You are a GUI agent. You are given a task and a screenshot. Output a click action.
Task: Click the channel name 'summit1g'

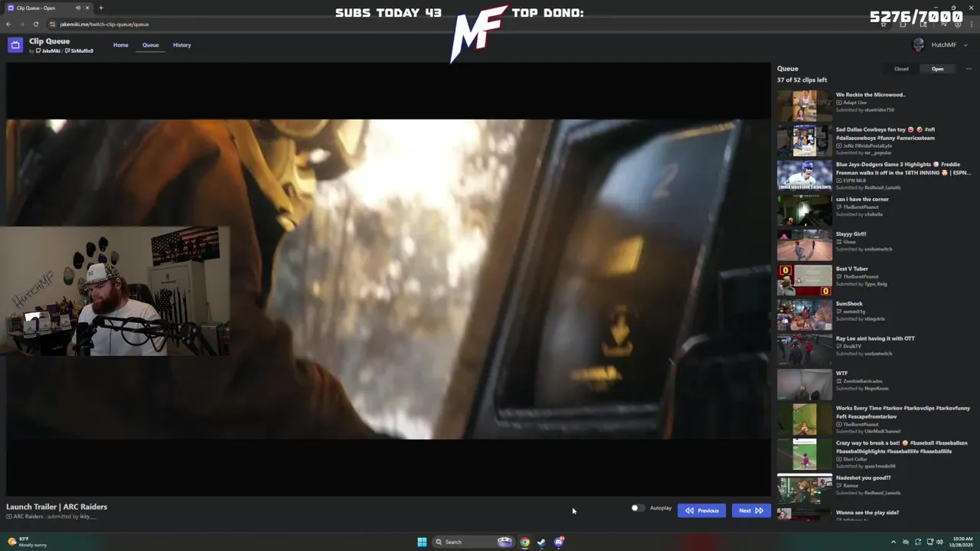854,311
